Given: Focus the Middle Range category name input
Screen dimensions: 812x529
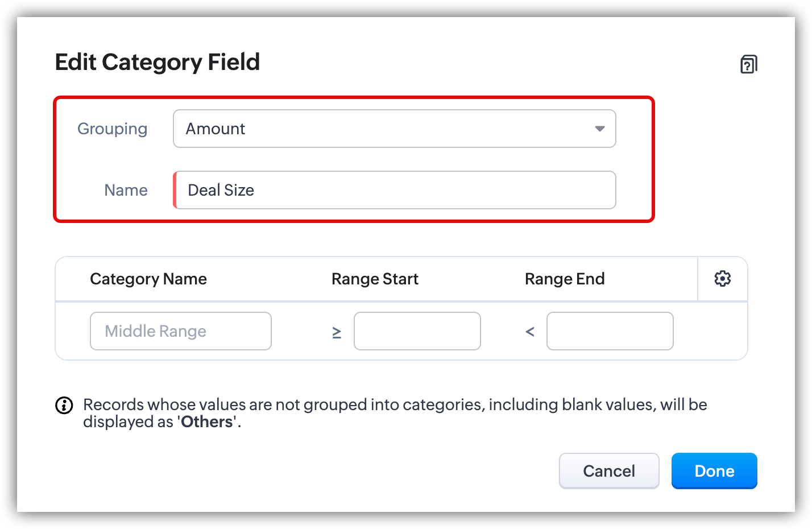Looking at the screenshot, I should point(180,331).
